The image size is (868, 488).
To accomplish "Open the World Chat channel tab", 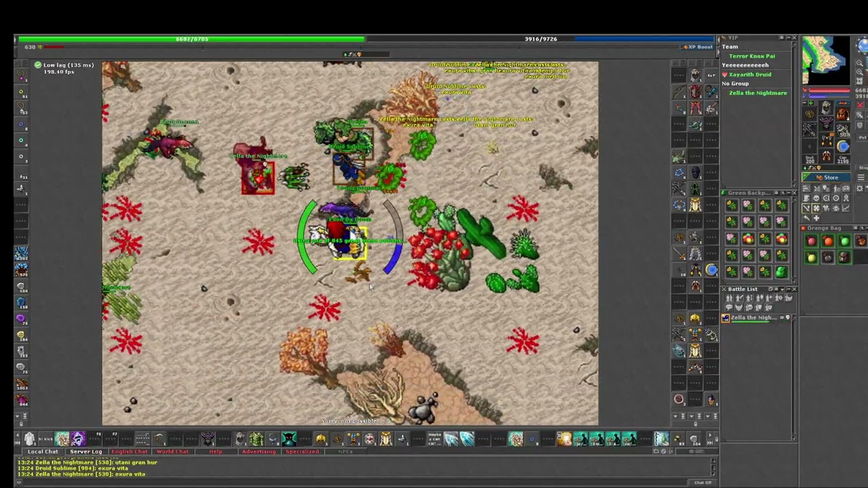I will (172, 451).
